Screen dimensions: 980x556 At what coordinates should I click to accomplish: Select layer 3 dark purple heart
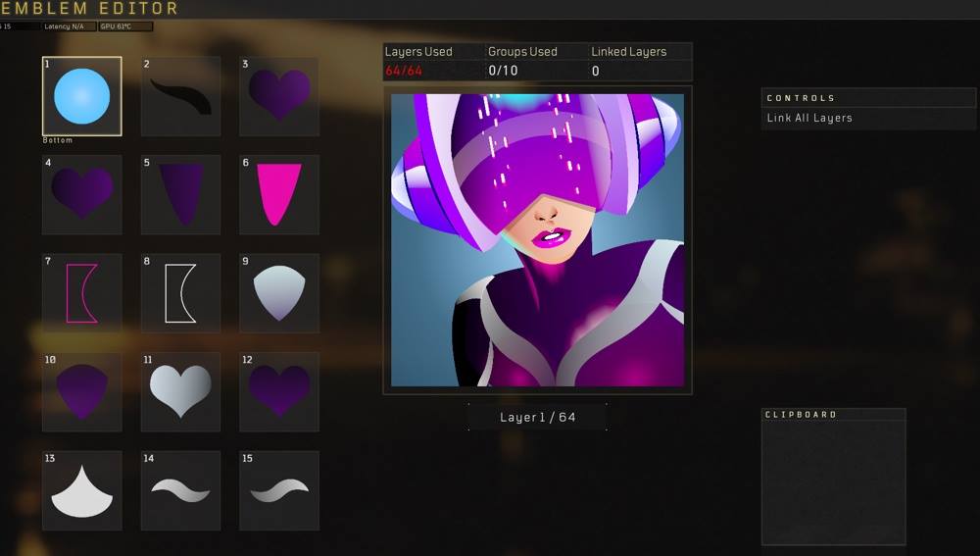tap(279, 96)
